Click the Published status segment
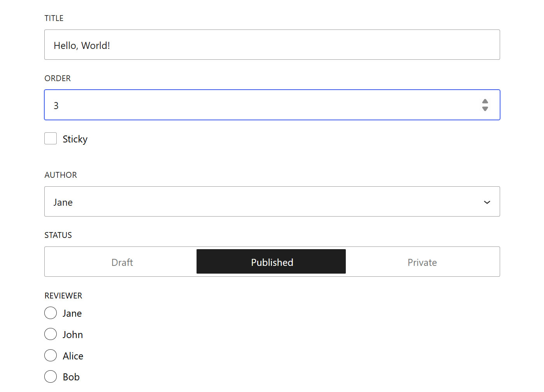The image size is (544, 392). click(271, 262)
